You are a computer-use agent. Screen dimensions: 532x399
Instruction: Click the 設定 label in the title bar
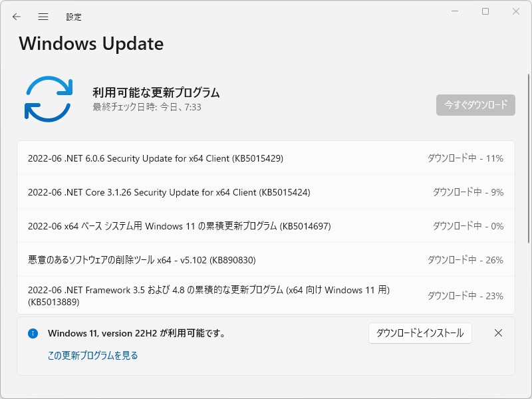[74, 17]
